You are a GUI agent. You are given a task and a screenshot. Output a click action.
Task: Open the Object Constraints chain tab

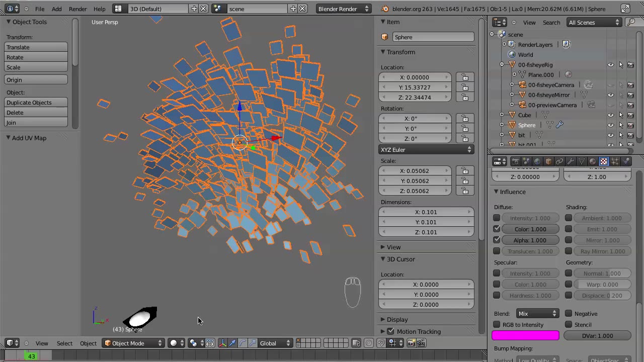[559, 161]
